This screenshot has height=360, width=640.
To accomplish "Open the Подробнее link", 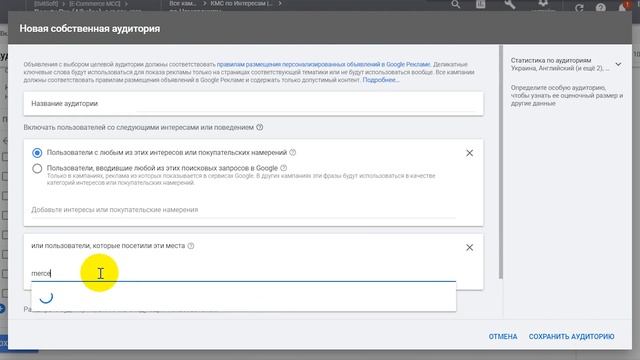I will tap(381, 80).
